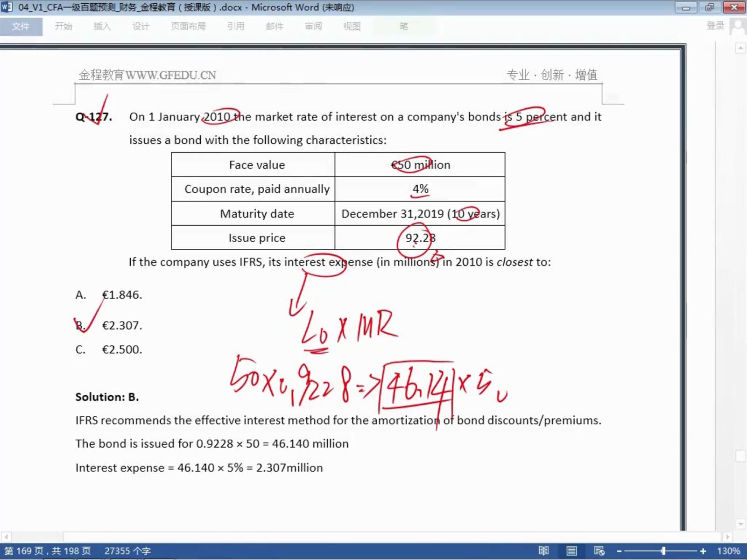Viewport: 747px width, 560px height.
Task: Click answer option C. €2.500.
Action: [x=109, y=350]
